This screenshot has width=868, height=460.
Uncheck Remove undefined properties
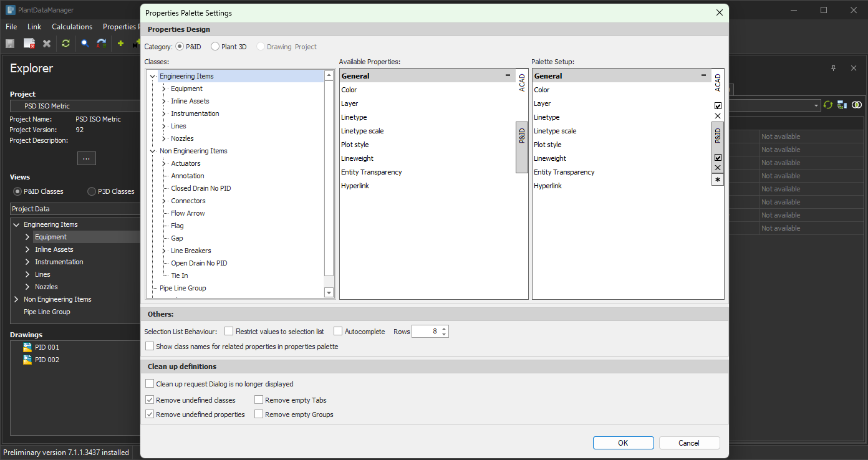150,414
